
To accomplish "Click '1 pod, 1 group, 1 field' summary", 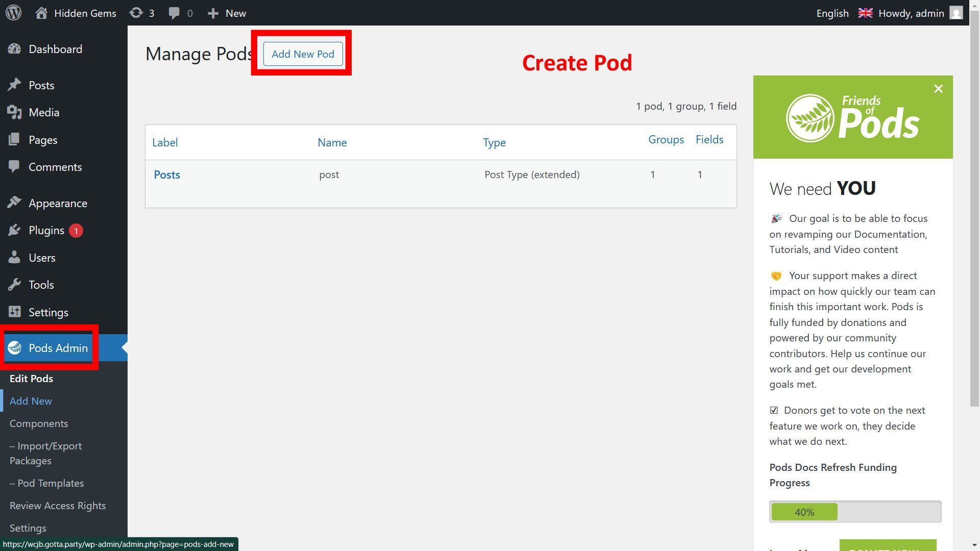I will 686,106.
